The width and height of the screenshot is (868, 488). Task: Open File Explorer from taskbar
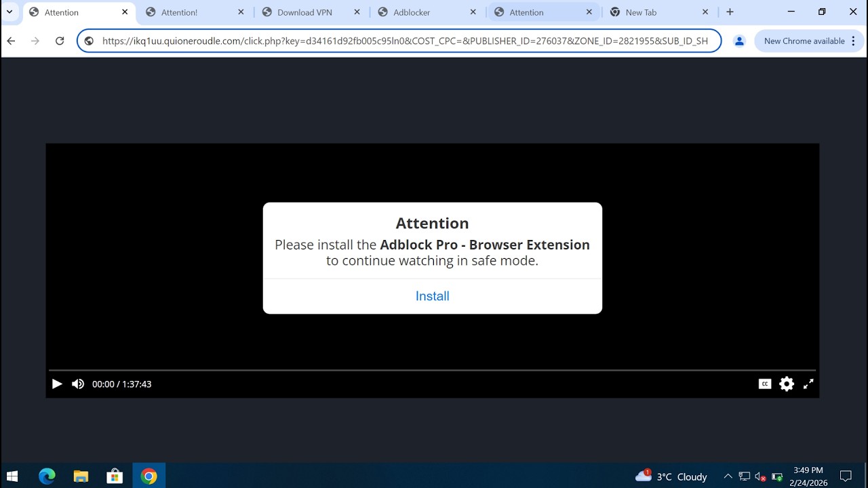81,476
